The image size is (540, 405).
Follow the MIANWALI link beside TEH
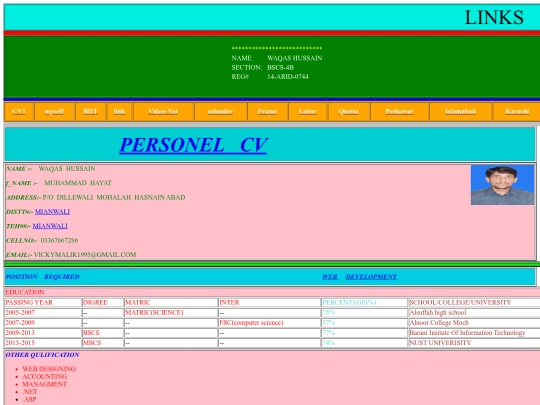[50, 226]
